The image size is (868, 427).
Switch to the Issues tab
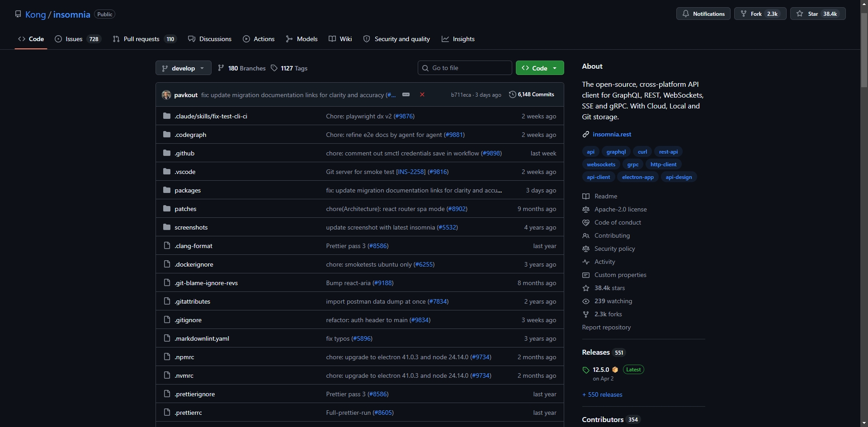click(78, 39)
